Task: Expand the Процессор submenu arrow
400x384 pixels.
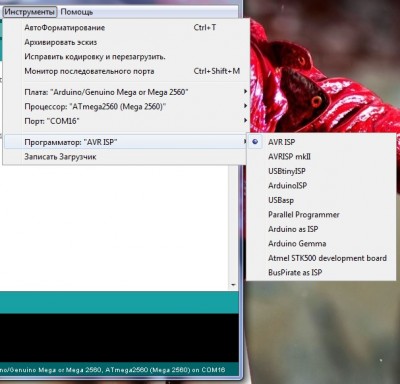Action: [245, 106]
